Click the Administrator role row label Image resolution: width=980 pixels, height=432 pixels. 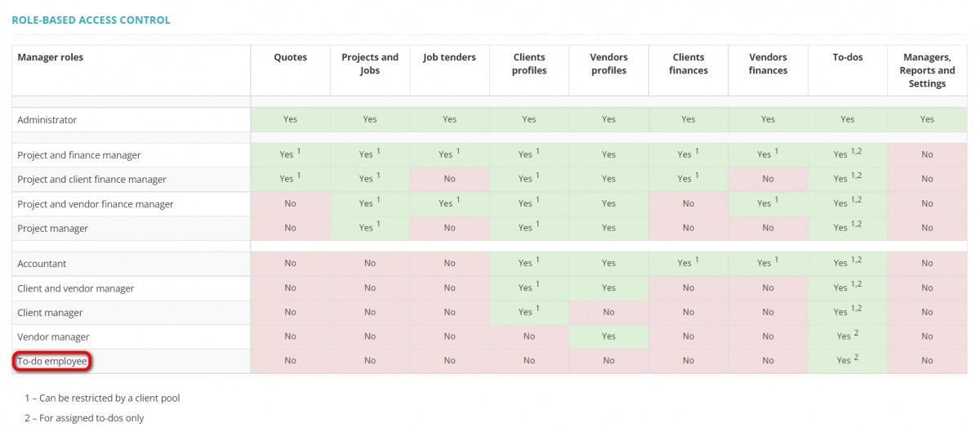point(47,120)
